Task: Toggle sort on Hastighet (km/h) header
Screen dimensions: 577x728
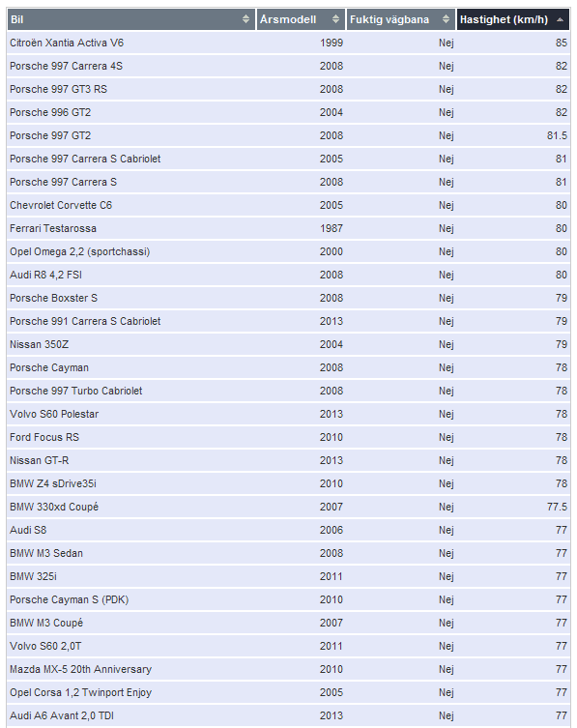Action: point(513,19)
